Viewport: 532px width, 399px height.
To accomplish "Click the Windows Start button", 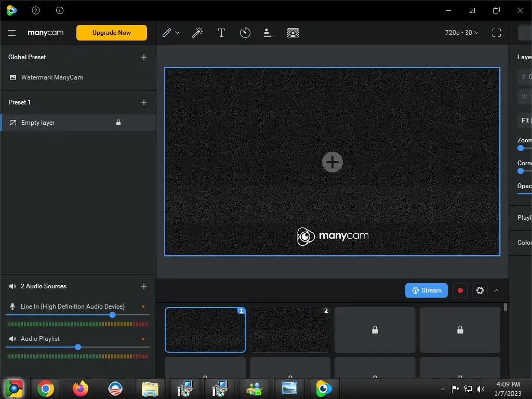I will tap(14, 389).
